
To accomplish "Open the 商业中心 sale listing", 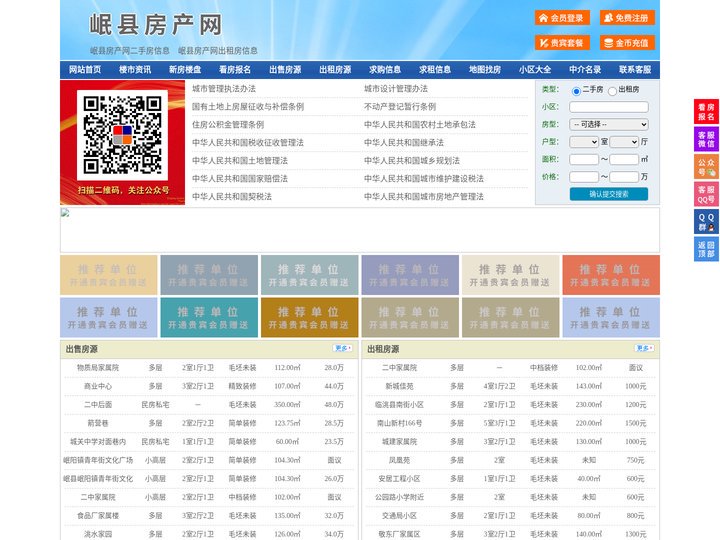I will click(x=98, y=386).
